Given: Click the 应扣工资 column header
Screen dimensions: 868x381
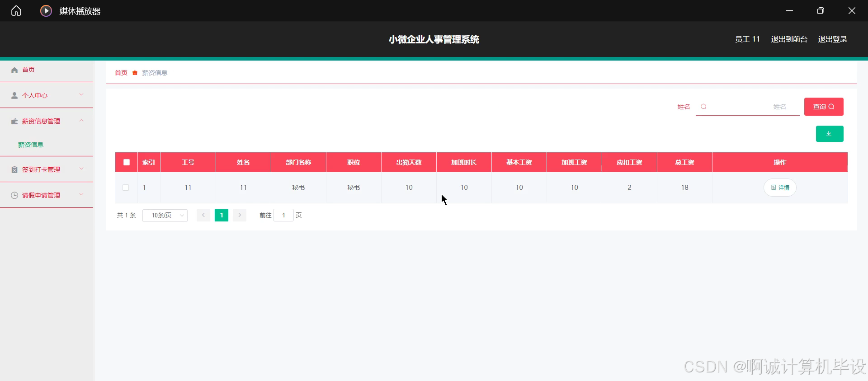Looking at the screenshot, I should [629, 162].
